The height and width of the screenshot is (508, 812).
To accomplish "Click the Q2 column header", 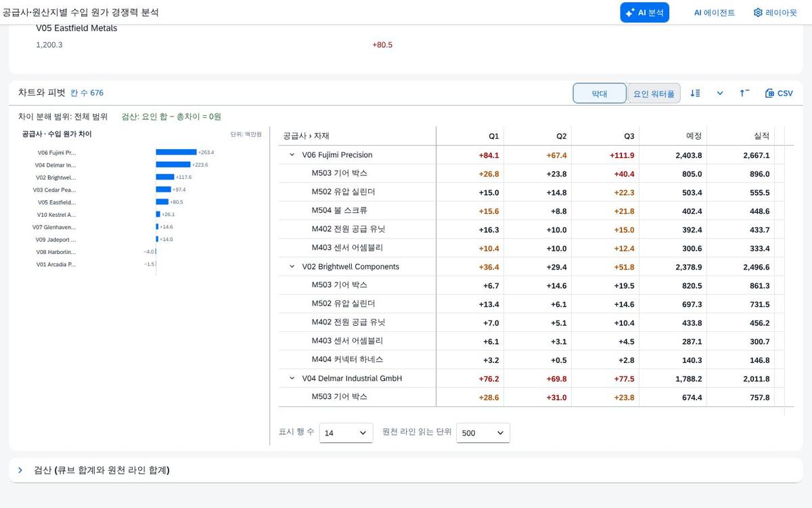I will coord(538,136).
